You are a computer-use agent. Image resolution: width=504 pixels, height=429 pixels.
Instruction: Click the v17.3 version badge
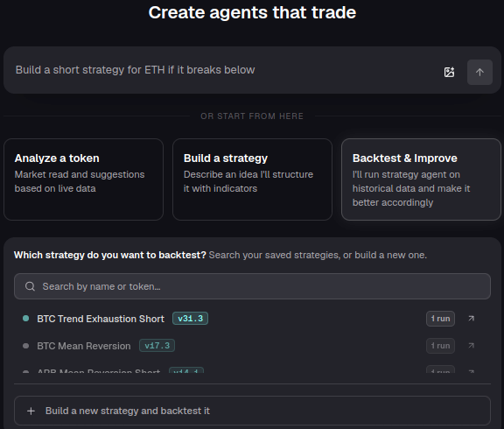pos(157,345)
